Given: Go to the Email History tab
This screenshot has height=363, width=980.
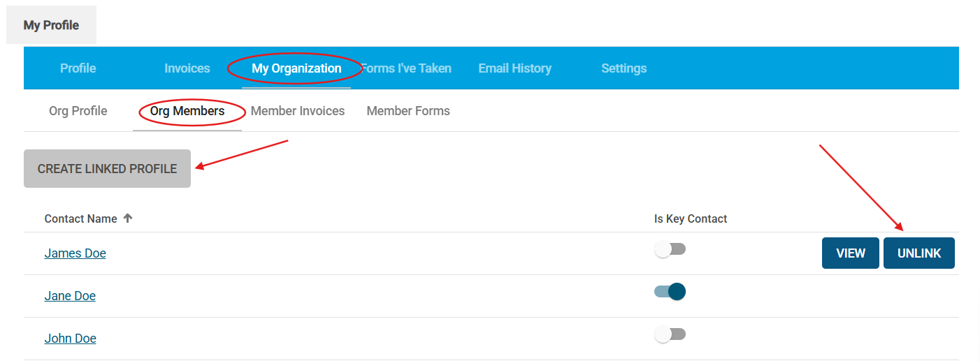Looking at the screenshot, I should click(x=515, y=68).
